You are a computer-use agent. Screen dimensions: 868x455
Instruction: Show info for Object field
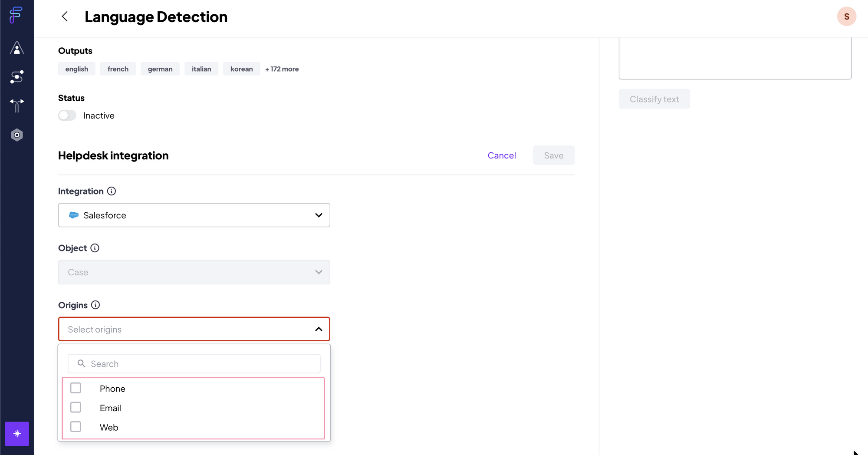tap(95, 248)
